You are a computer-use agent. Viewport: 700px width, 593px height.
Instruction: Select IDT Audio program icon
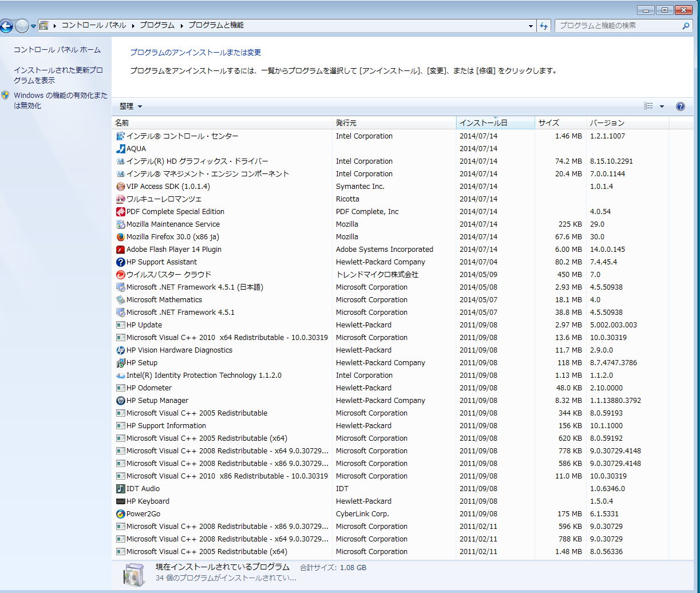(x=120, y=489)
